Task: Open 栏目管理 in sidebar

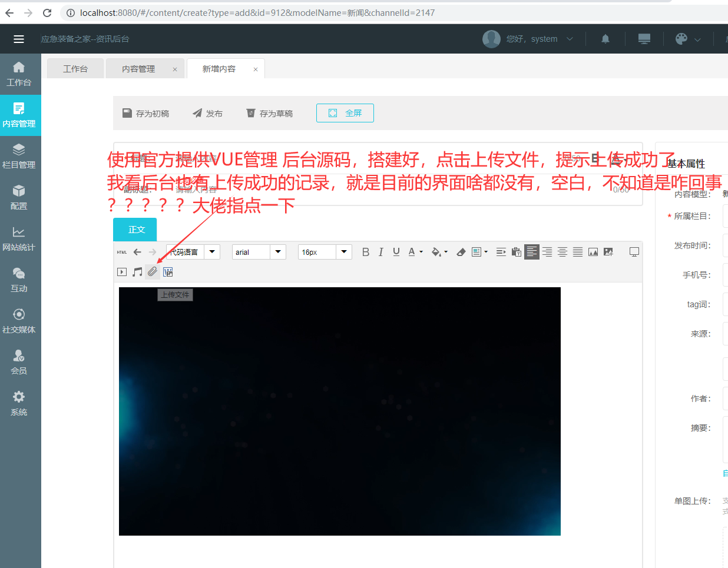Action: click(x=19, y=157)
